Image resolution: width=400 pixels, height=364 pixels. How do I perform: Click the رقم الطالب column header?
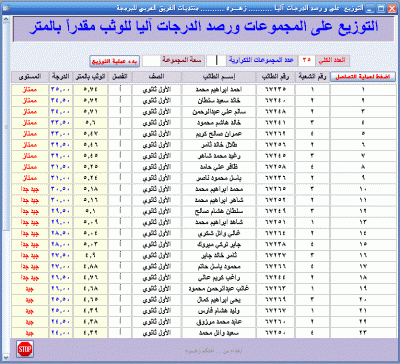[x=275, y=77]
